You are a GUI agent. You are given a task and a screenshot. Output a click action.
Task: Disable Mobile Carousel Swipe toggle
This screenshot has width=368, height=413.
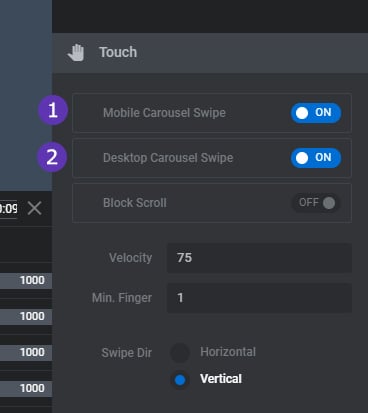coord(316,113)
